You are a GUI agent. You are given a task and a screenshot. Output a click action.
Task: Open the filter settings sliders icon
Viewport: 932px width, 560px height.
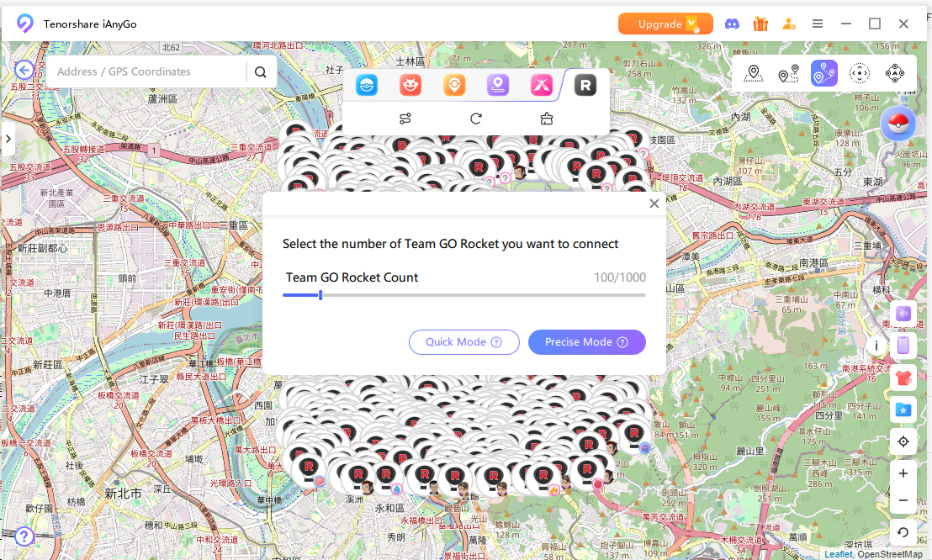click(x=405, y=119)
